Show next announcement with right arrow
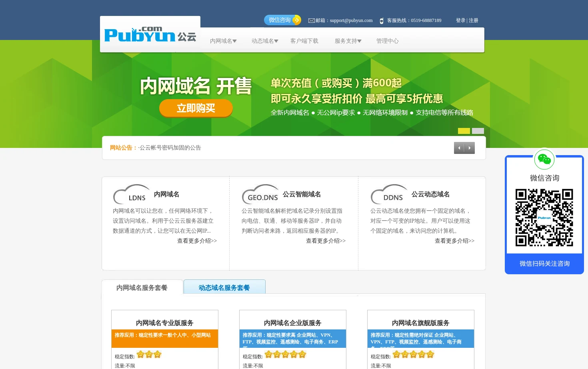This screenshot has height=369, width=588. [x=470, y=148]
